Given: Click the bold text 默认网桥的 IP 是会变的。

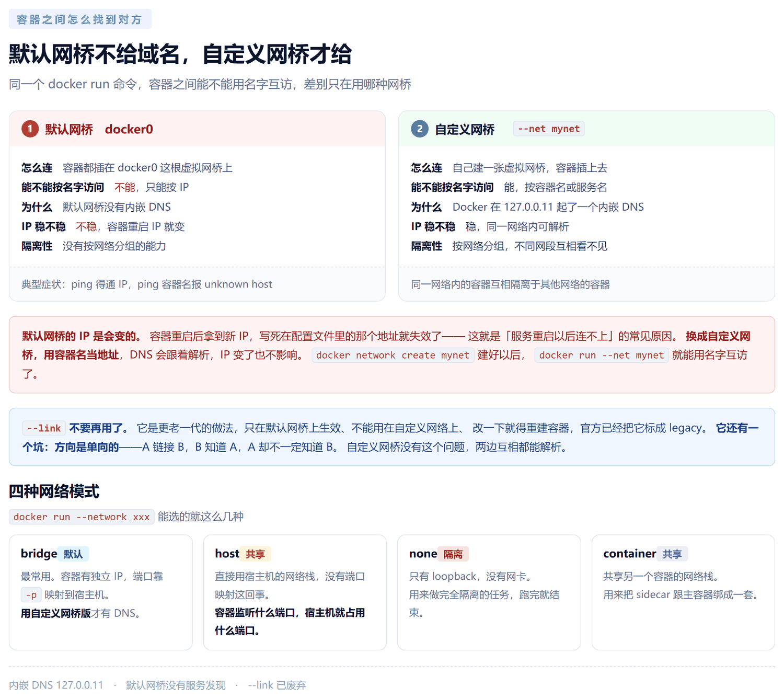Looking at the screenshot, I should [x=82, y=336].
